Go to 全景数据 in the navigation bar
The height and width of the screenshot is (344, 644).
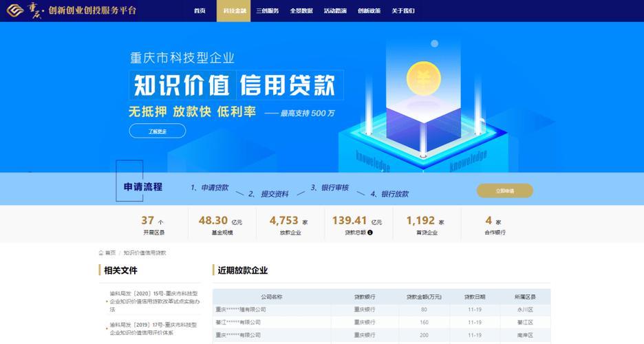click(x=301, y=11)
